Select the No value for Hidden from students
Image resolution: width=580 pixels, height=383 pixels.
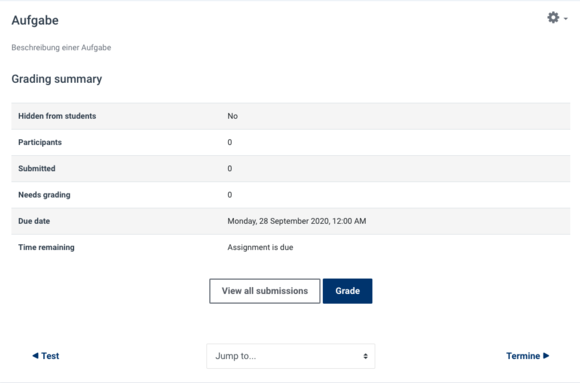(232, 116)
